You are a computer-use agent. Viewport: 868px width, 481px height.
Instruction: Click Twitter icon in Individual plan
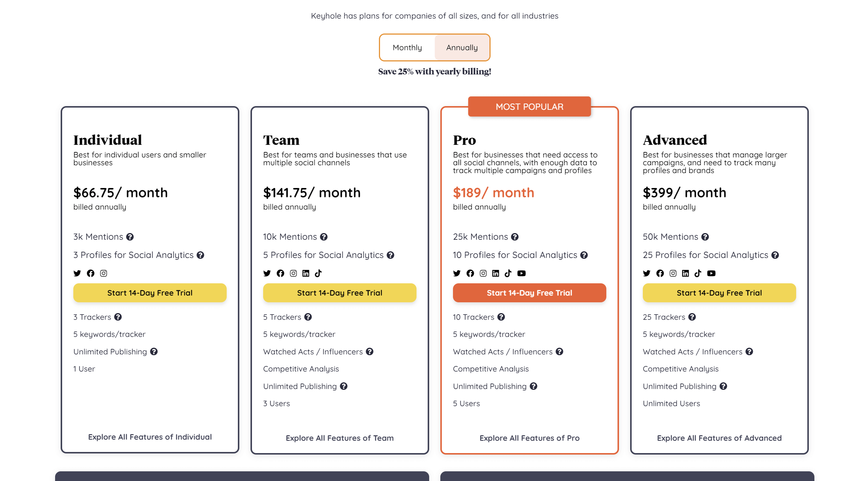click(77, 273)
